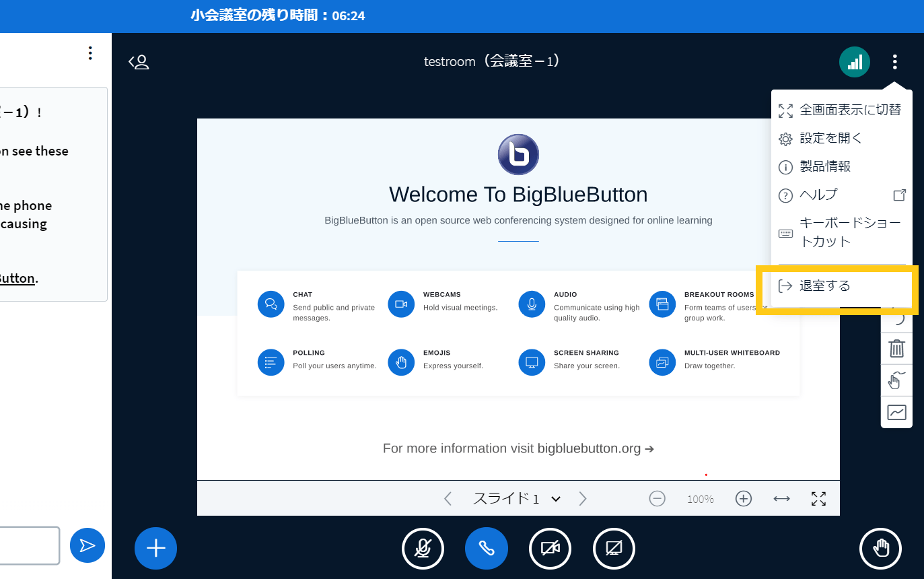Click the WEBCAMS feature icon on slide
Image resolution: width=924 pixels, height=579 pixels.
point(402,304)
